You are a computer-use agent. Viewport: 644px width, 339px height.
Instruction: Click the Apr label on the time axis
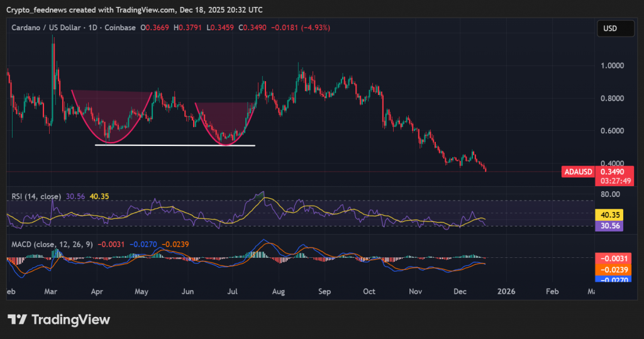tap(96, 291)
